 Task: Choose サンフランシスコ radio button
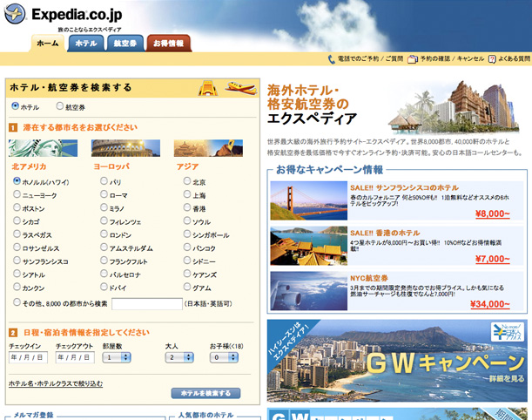pos(17,260)
